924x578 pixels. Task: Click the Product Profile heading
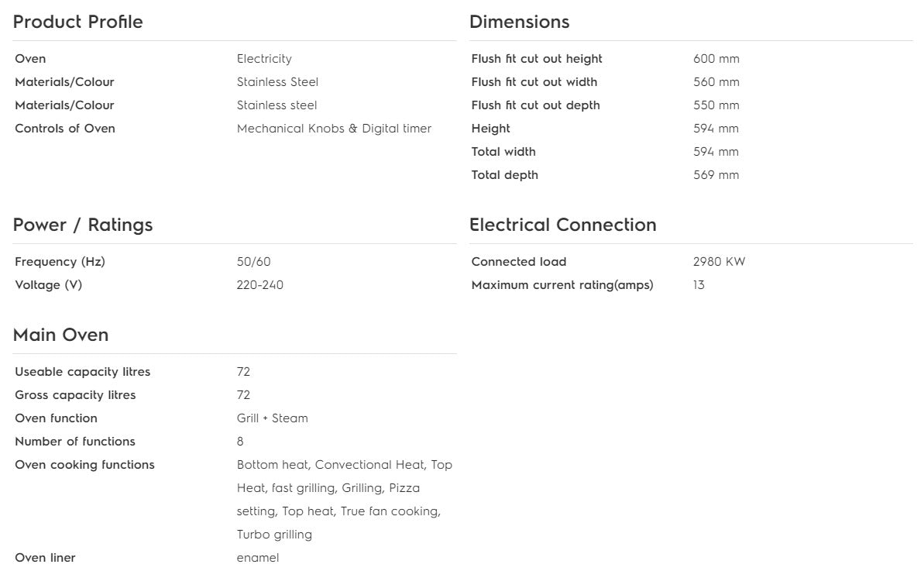77,22
